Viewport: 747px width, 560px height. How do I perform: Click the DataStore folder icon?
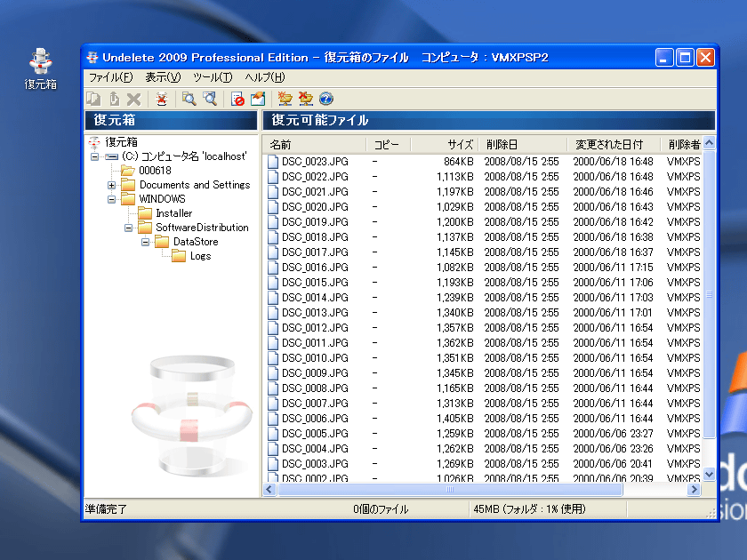pyautogui.click(x=162, y=242)
